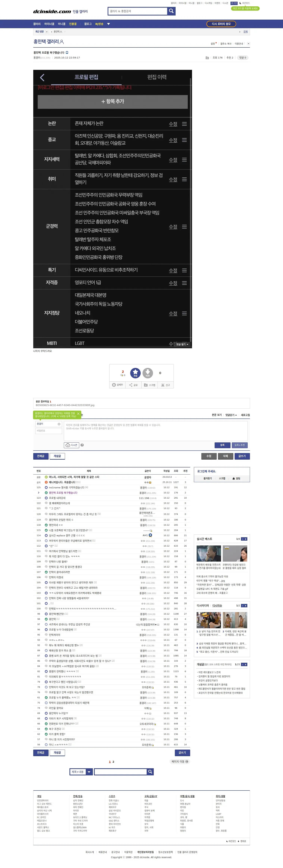Open the attached file BD50D825 jpg link
Image resolution: width=283 pixels, height=868 pixels.
(x=65, y=405)
